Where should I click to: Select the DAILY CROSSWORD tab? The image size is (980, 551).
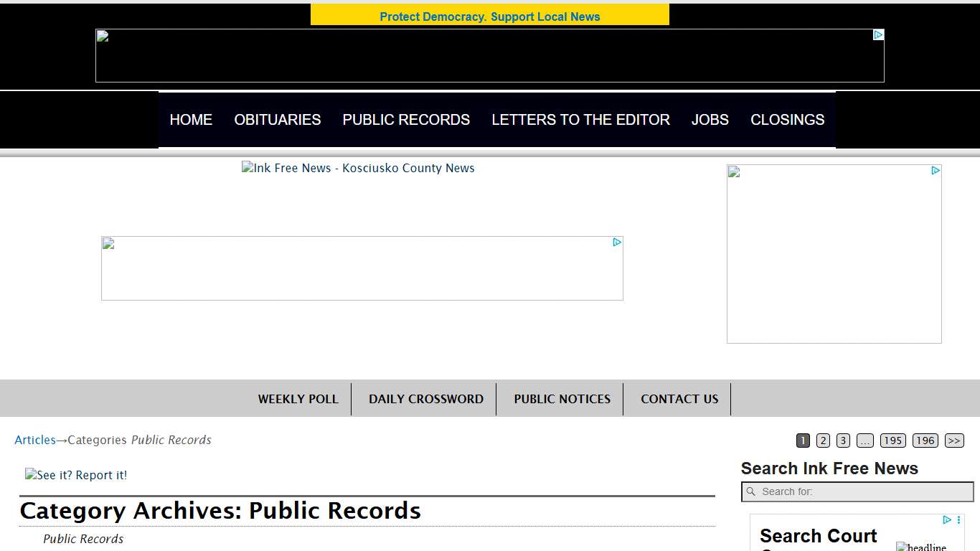pyautogui.click(x=425, y=399)
